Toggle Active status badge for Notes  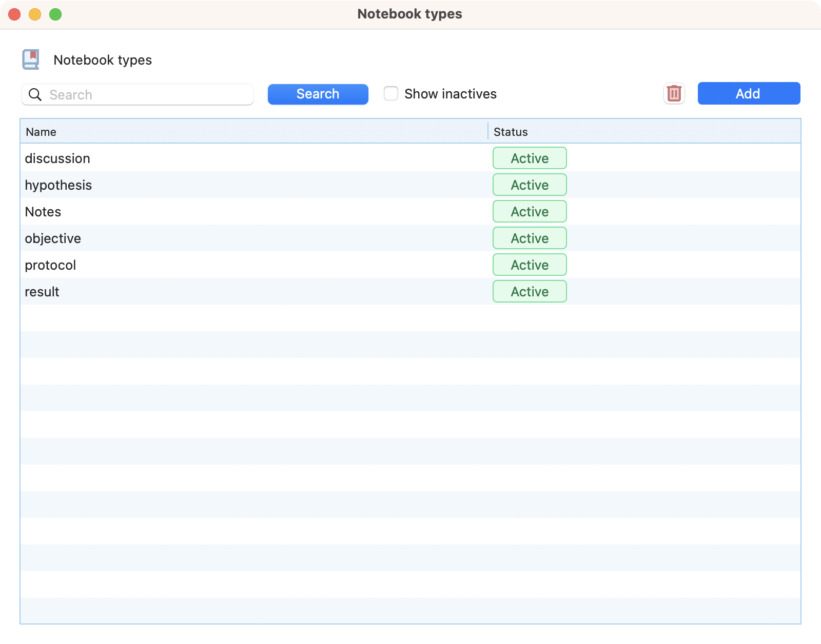529,212
